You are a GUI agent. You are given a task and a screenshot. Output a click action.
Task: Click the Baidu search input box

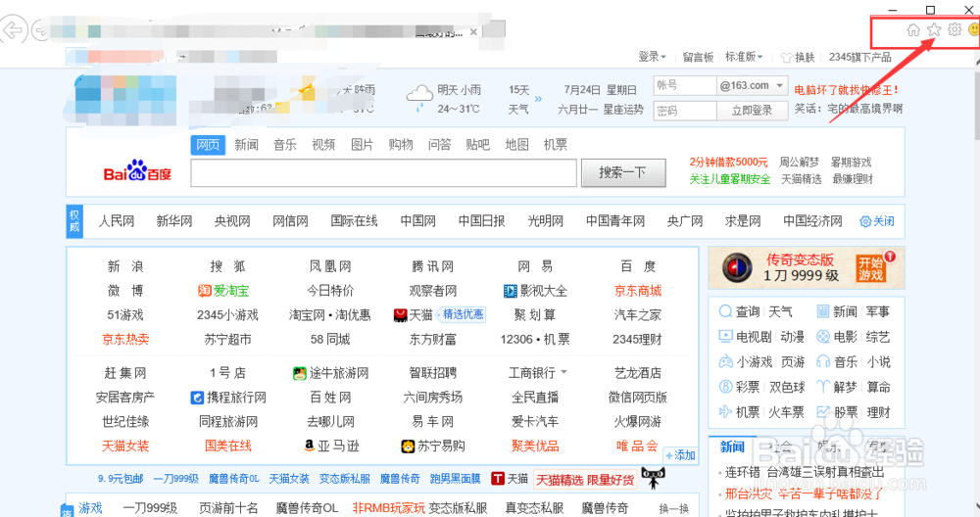coord(384,173)
